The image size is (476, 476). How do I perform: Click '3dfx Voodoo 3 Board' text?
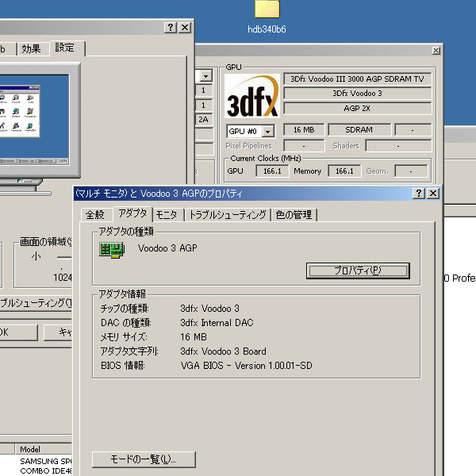click(x=223, y=351)
